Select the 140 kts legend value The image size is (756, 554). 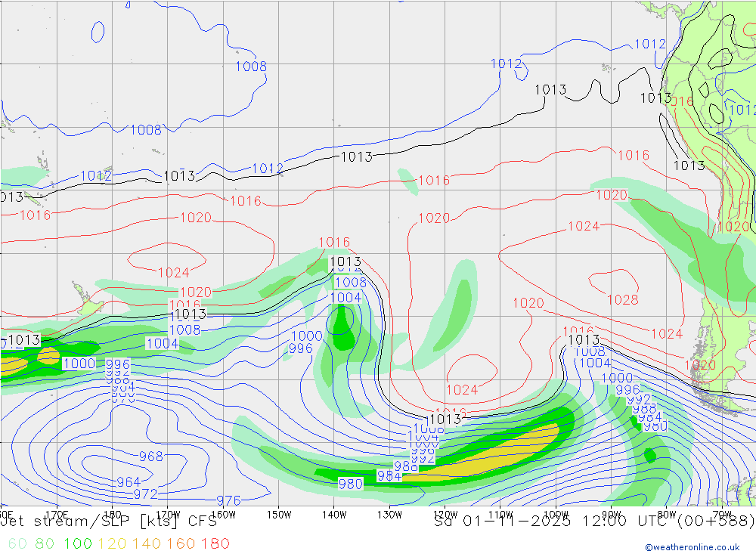click(147, 543)
